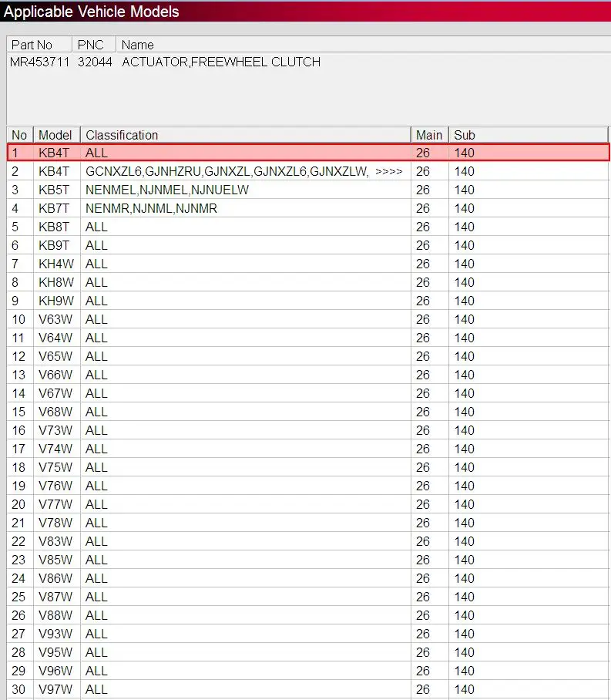611x700 pixels.
Task: Select model V96W row
Action: (x=308, y=671)
